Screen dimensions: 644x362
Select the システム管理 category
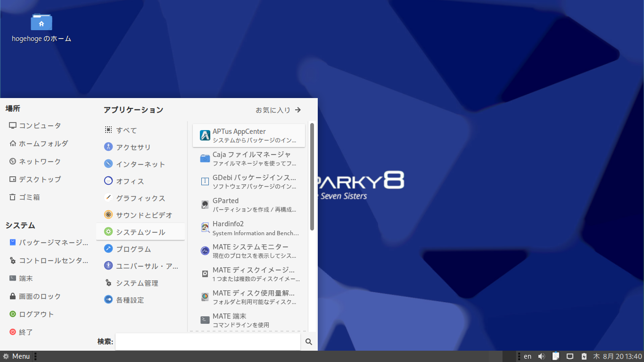coord(140,283)
